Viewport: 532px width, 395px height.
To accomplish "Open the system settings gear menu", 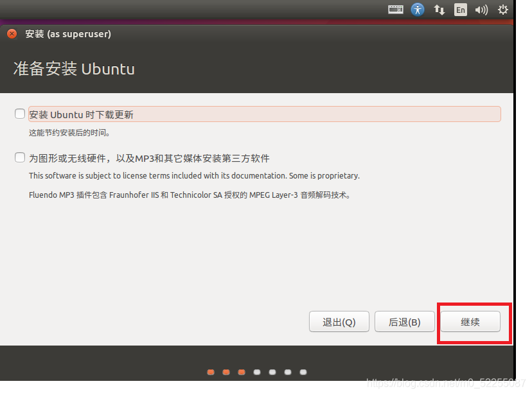I will point(503,10).
